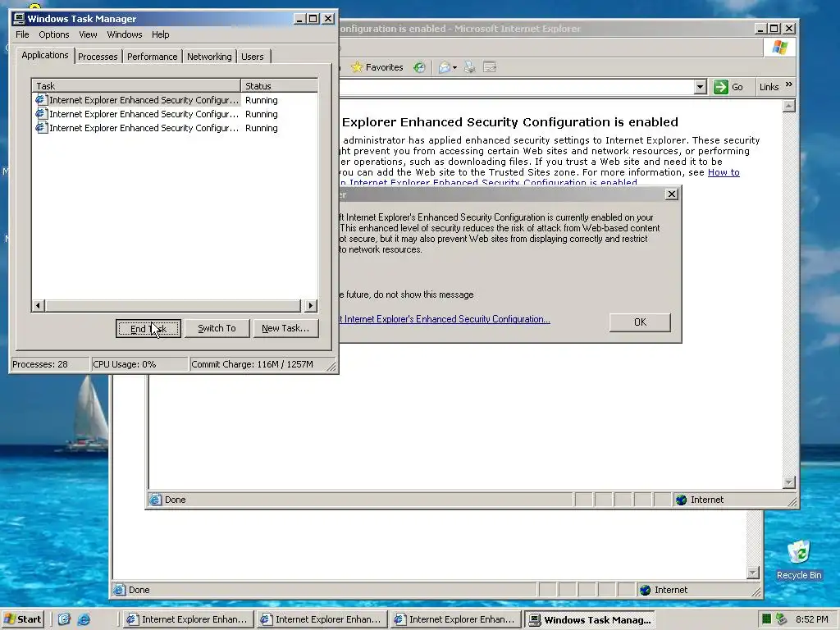Click OK in the security dialog
840x630 pixels.
tap(640, 322)
